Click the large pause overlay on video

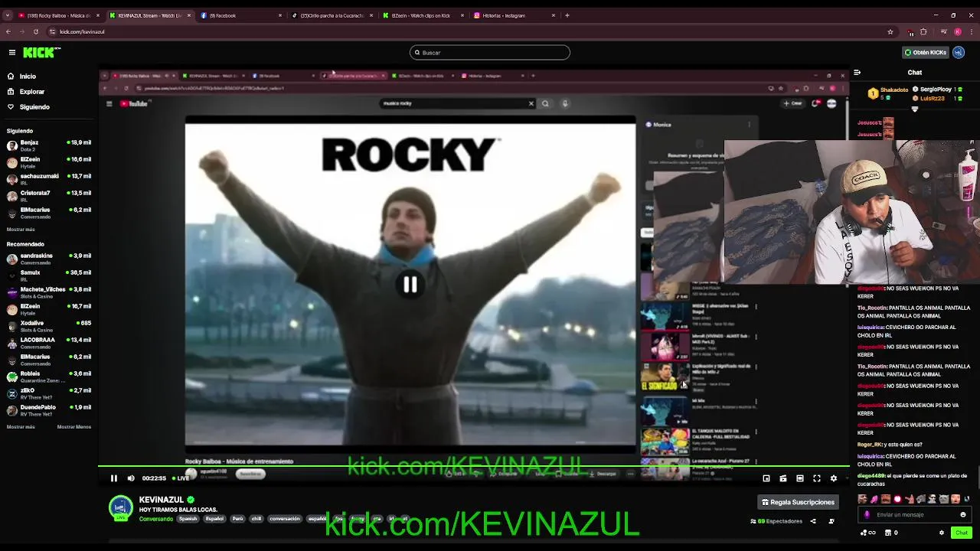(410, 285)
